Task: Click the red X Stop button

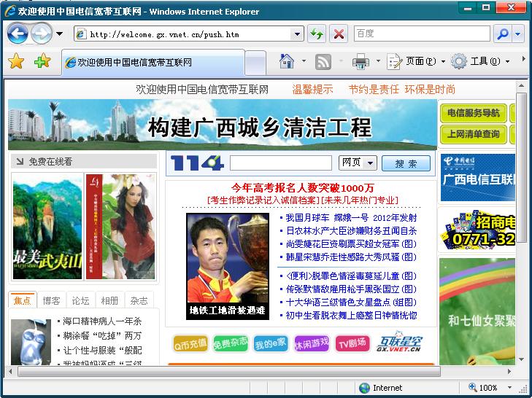Action: (339, 34)
